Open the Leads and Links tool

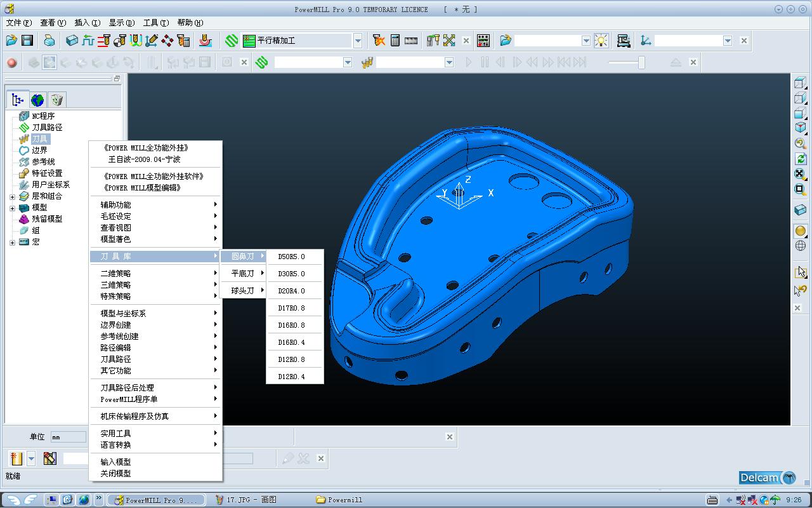coord(136,41)
